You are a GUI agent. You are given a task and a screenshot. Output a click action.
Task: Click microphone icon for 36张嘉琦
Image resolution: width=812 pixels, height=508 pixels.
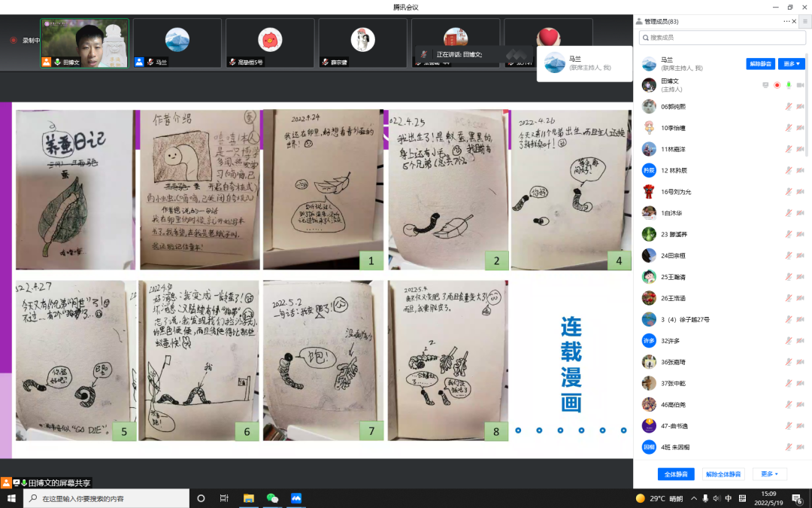[788, 362]
